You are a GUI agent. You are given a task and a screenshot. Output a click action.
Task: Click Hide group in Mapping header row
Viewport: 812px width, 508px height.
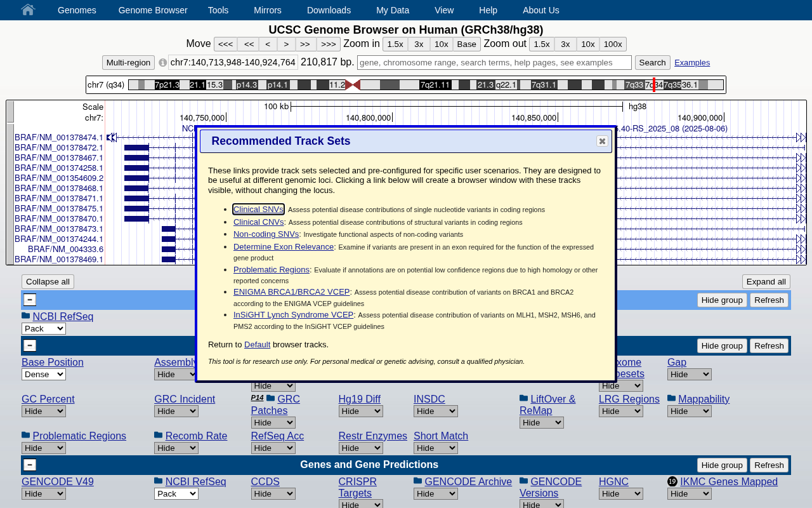tap(722, 345)
